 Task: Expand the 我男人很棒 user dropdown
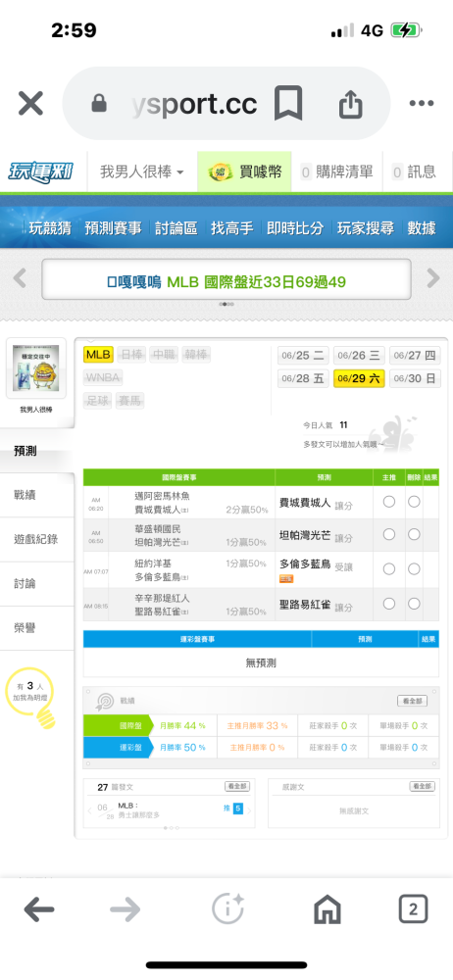coord(142,171)
